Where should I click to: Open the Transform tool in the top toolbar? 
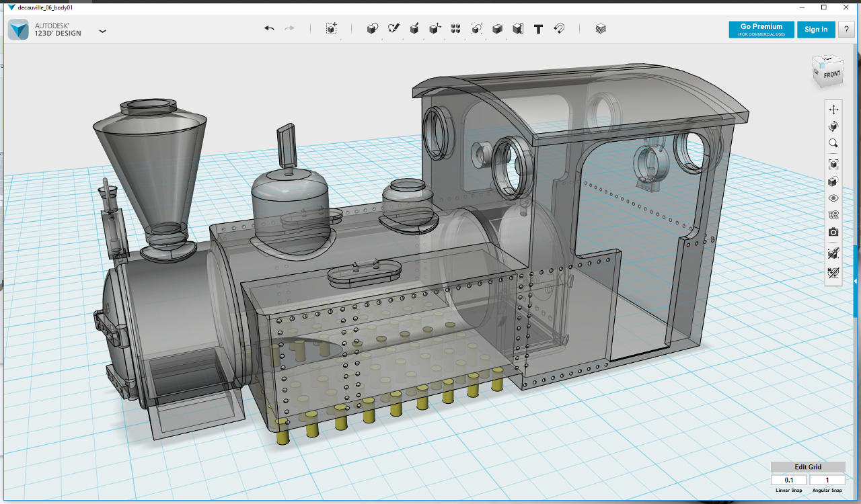pyautogui.click(x=331, y=28)
